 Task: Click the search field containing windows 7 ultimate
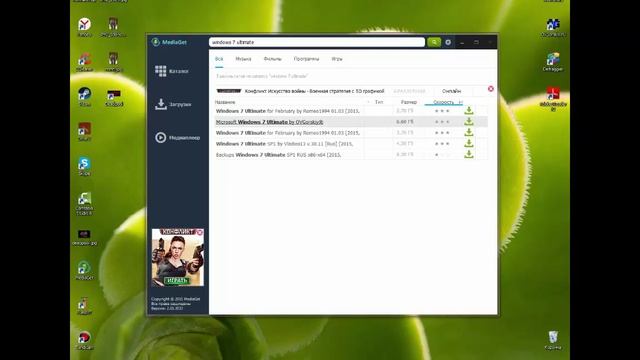(317, 42)
